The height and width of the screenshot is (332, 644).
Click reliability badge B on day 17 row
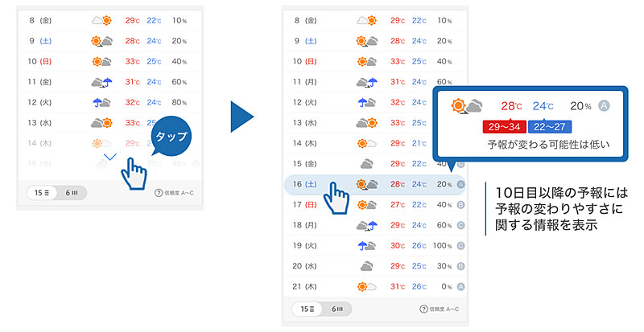(x=462, y=204)
